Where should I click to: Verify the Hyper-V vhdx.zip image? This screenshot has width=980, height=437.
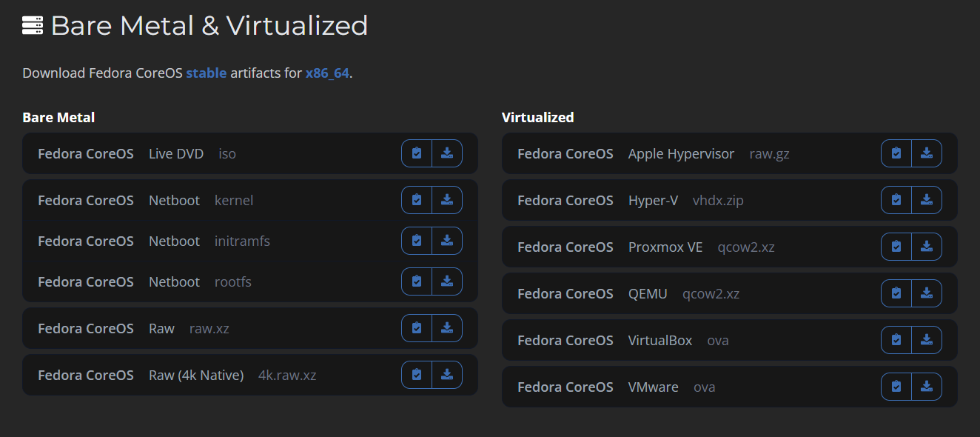[x=896, y=200]
